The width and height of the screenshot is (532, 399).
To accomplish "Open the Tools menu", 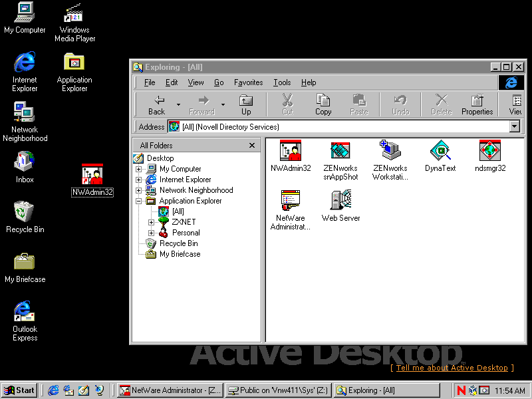I will (282, 82).
